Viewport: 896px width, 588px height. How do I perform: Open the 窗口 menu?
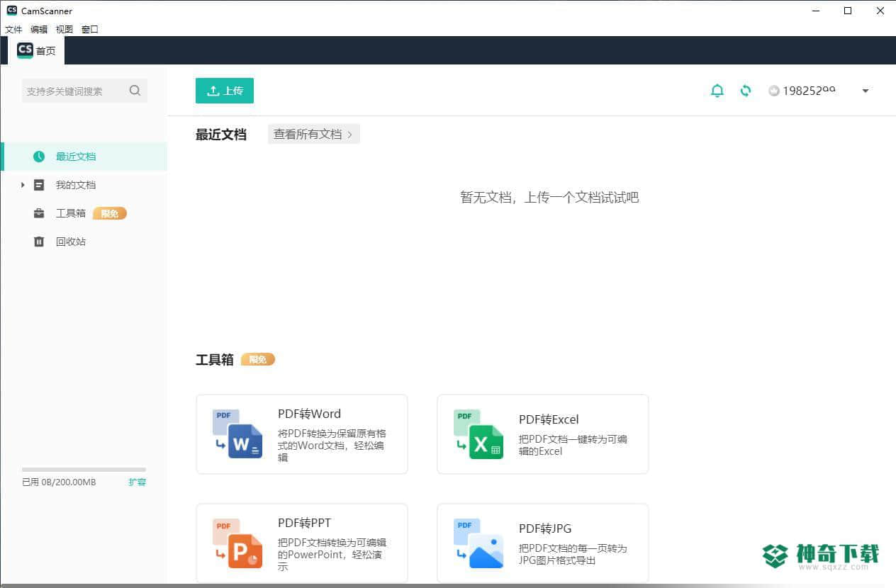90,29
